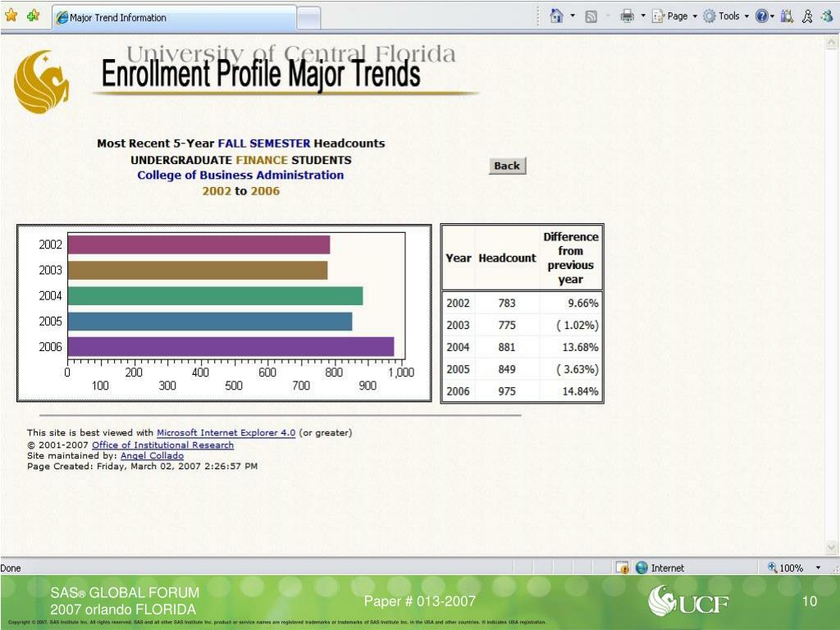Open the Page menu
This screenshot has width=840, height=630.
674,16
